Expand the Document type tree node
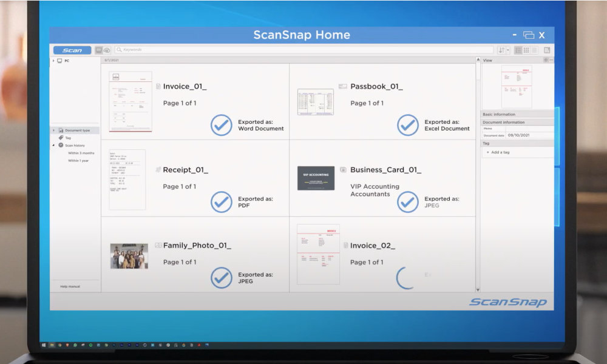The image size is (607, 364). coord(54,130)
